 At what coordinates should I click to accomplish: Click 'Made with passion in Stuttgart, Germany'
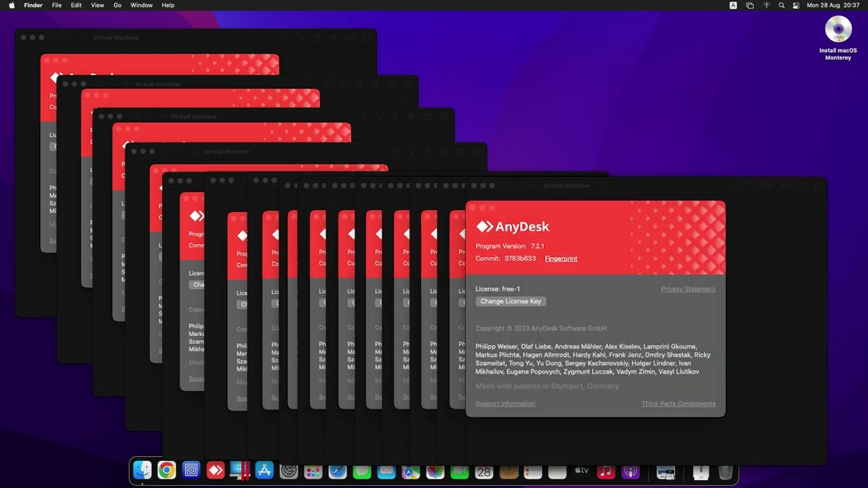point(547,386)
